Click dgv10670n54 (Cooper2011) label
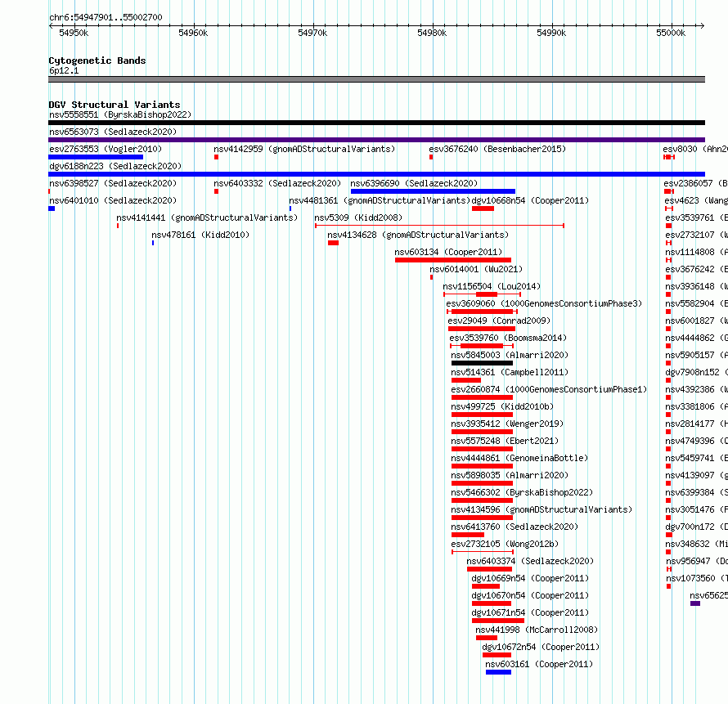728x704 pixels. tap(530, 595)
